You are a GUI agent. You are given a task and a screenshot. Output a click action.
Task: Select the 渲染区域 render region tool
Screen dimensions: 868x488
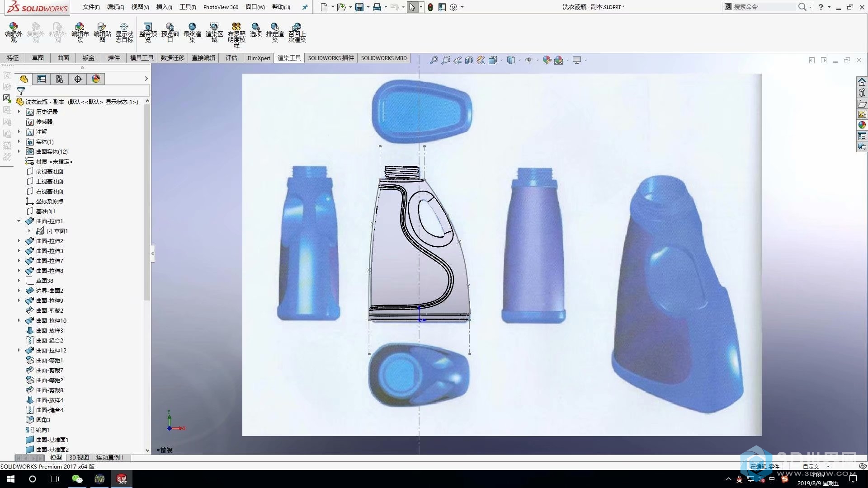click(x=214, y=33)
